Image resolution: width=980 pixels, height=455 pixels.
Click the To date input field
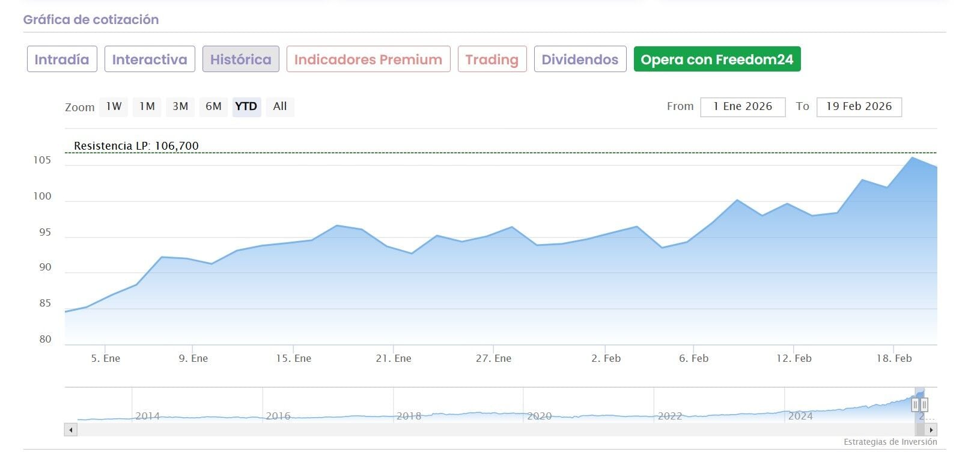click(x=859, y=107)
